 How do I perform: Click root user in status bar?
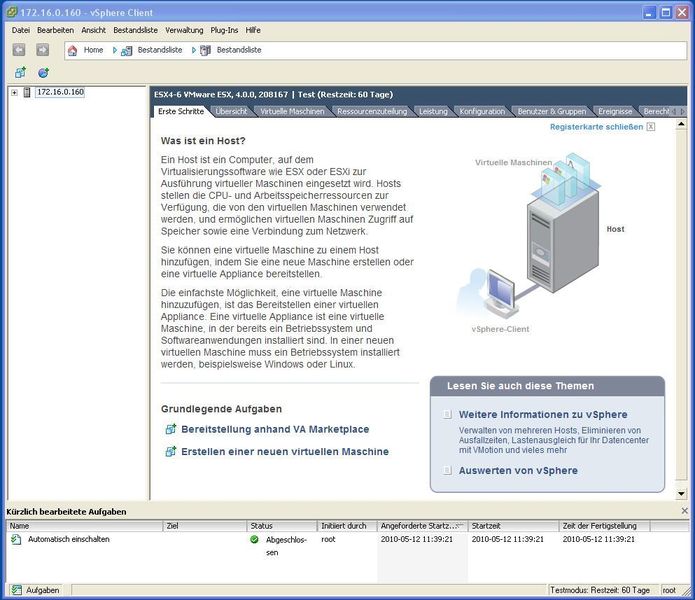point(669,590)
